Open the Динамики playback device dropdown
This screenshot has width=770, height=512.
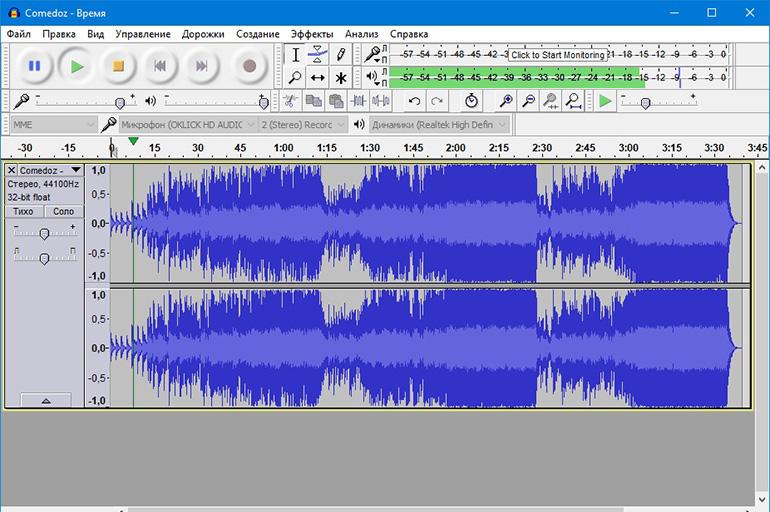(439, 125)
